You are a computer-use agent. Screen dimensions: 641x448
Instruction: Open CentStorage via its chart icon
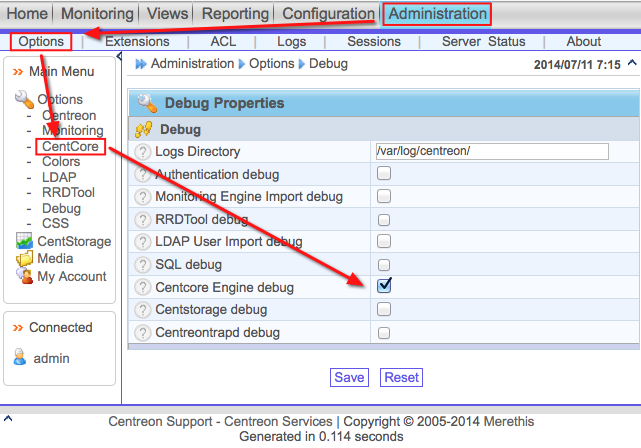(24, 241)
